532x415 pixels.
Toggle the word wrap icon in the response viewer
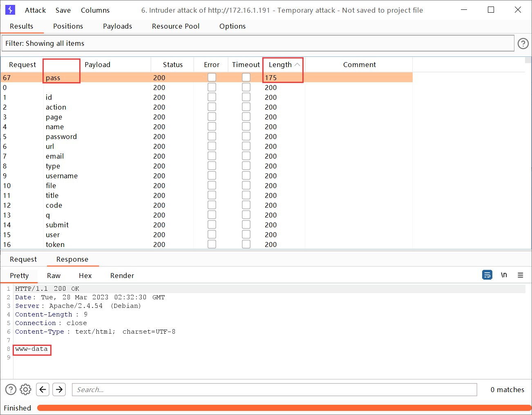coord(487,275)
